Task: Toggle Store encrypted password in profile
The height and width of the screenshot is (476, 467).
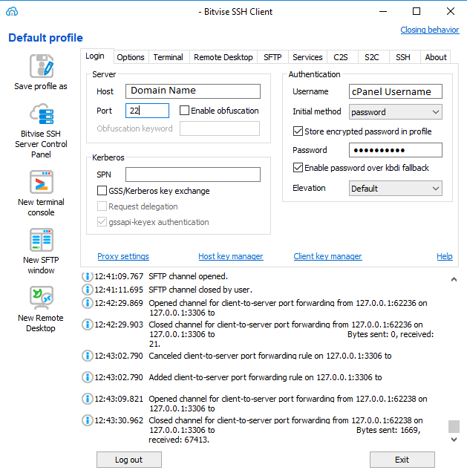Action: pyautogui.click(x=298, y=131)
